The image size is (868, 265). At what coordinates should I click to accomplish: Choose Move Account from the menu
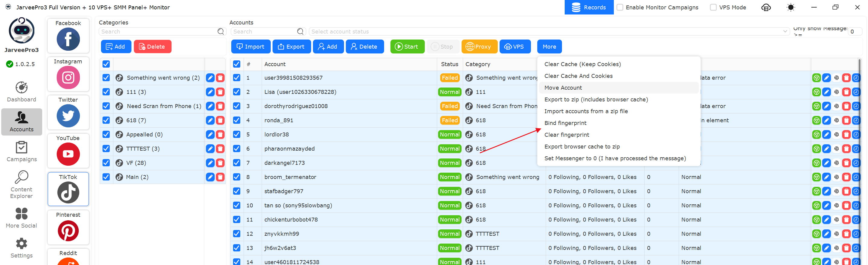[563, 88]
